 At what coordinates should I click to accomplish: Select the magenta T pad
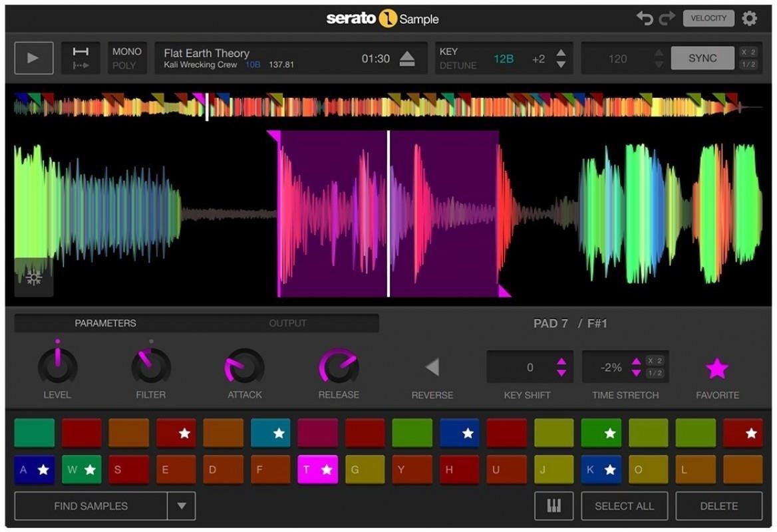[x=317, y=469]
